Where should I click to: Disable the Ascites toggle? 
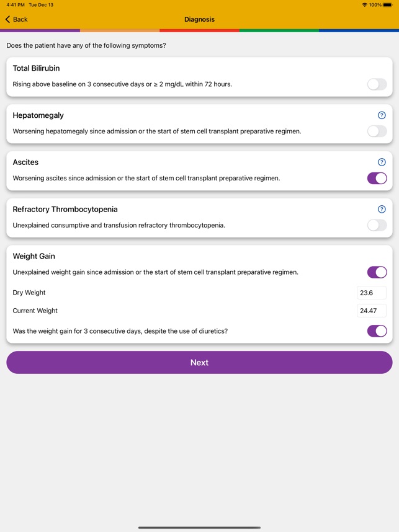pyautogui.click(x=377, y=179)
